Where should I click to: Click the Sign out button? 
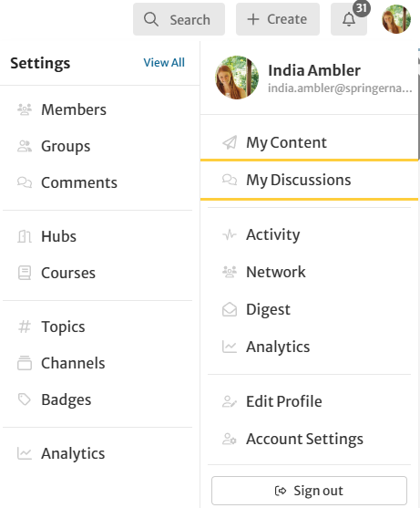pos(309,491)
